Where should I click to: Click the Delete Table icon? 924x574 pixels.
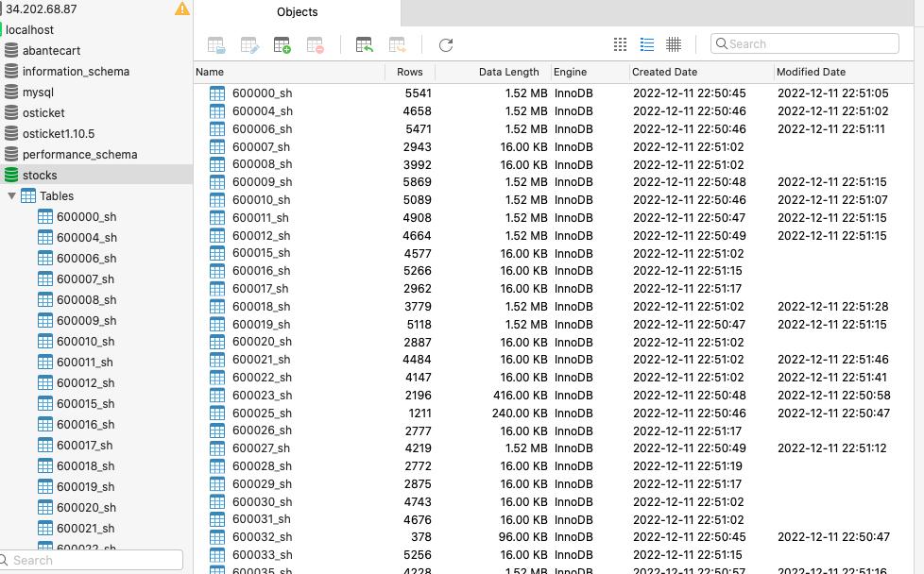click(x=316, y=44)
